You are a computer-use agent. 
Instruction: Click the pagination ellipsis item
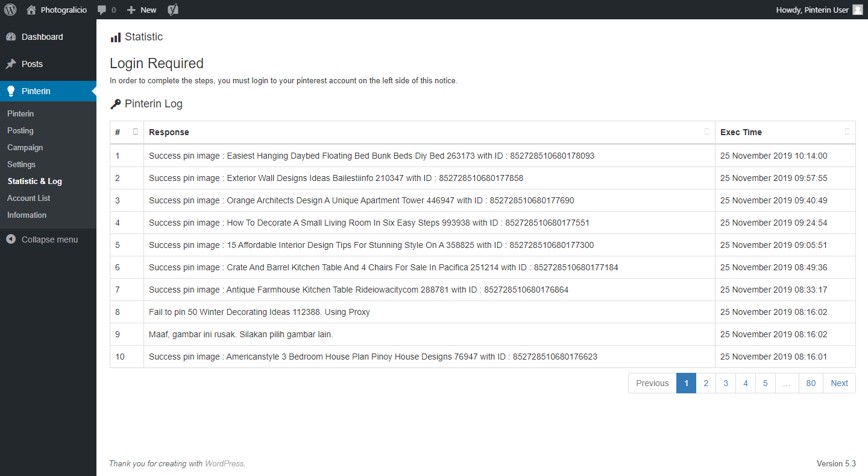(x=787, y=383)
